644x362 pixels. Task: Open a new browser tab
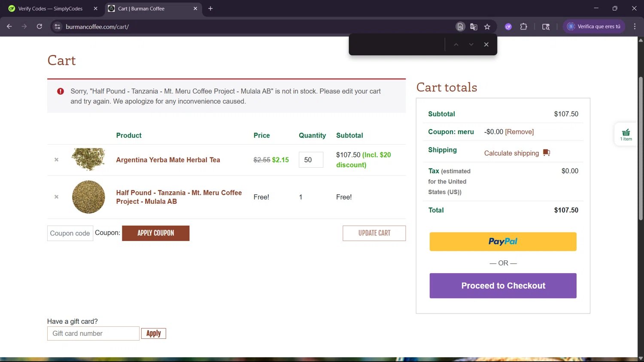pos(210,9)
